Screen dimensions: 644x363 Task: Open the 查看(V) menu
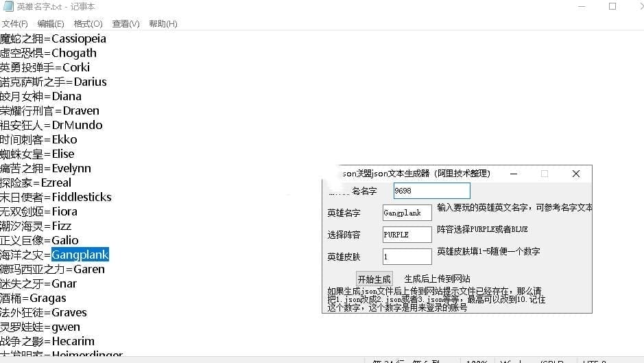(x=126, y=23)
